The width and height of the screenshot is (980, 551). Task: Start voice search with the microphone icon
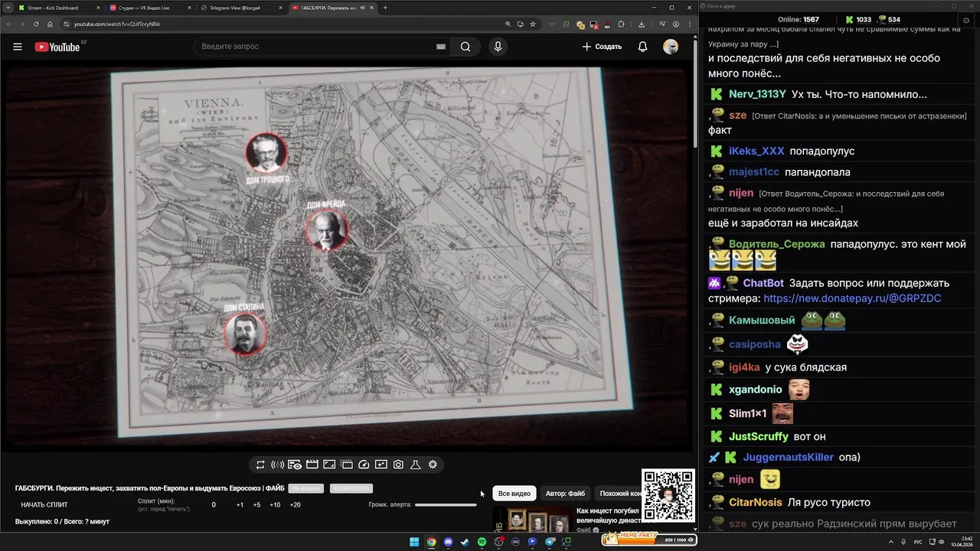pyautogui.click(x=498, y=47)
